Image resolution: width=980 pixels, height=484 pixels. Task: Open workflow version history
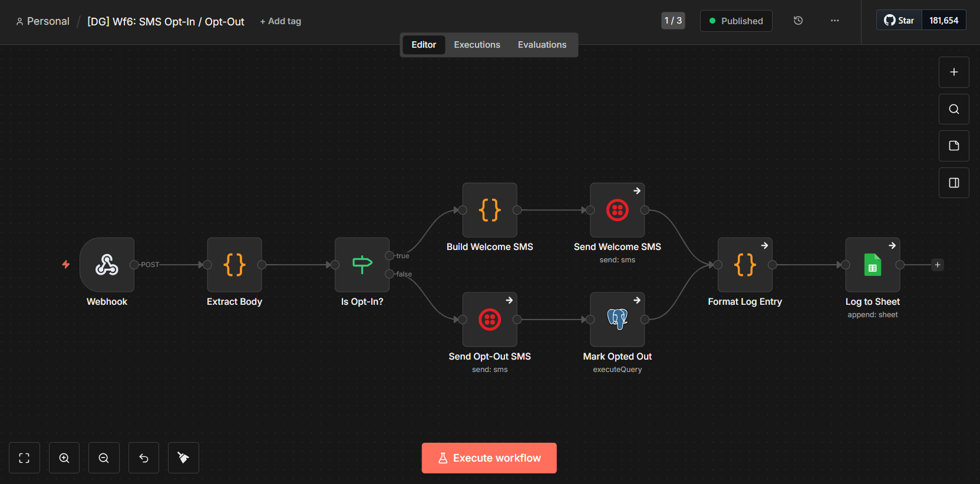[798, 21]
